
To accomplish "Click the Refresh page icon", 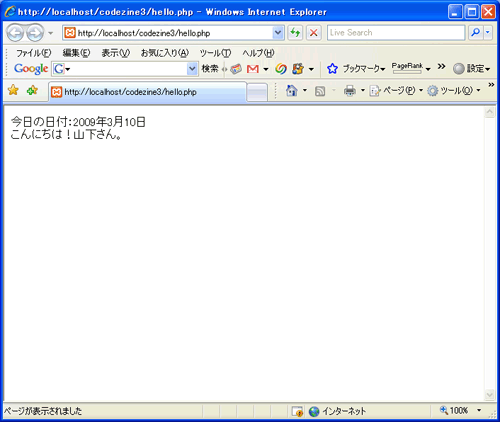I will [x=295, y=33].
